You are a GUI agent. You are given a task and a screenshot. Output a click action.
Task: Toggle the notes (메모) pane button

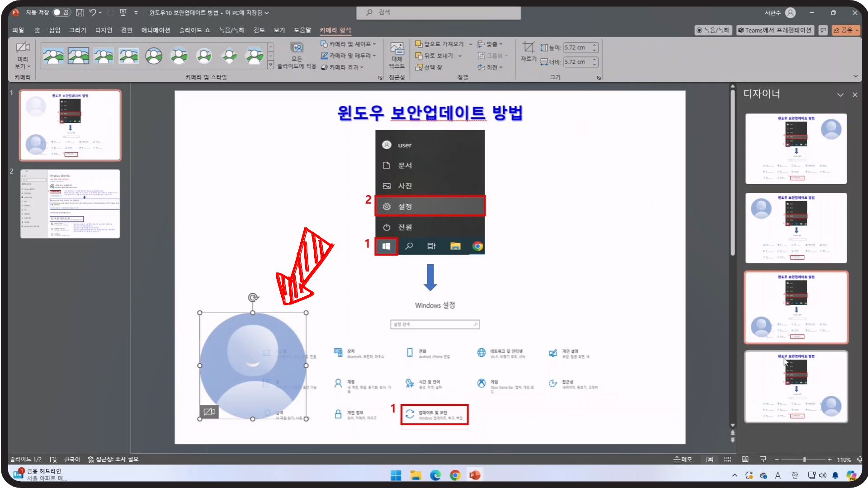[x=683, y=460]
